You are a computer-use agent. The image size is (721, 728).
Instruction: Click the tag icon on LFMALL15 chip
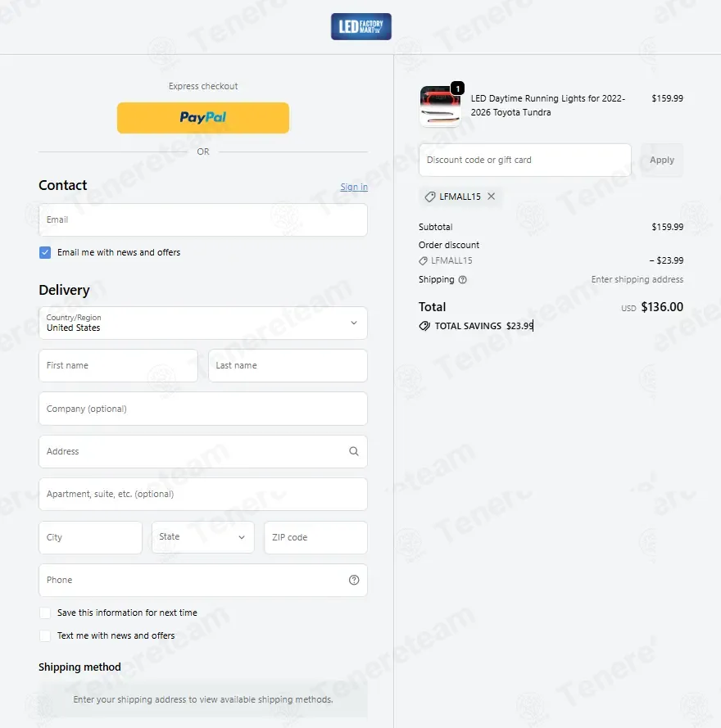(430, 197)
